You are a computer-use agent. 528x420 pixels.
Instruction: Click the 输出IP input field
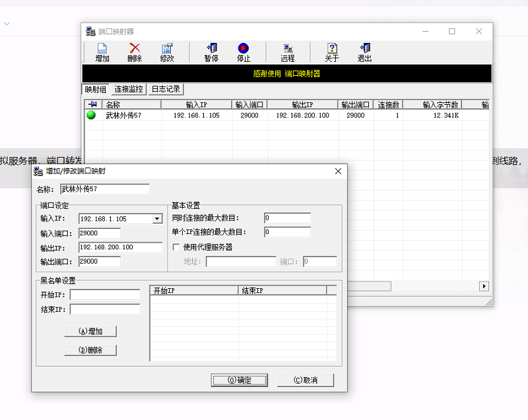pyautogui.click(x=120, y=247)
